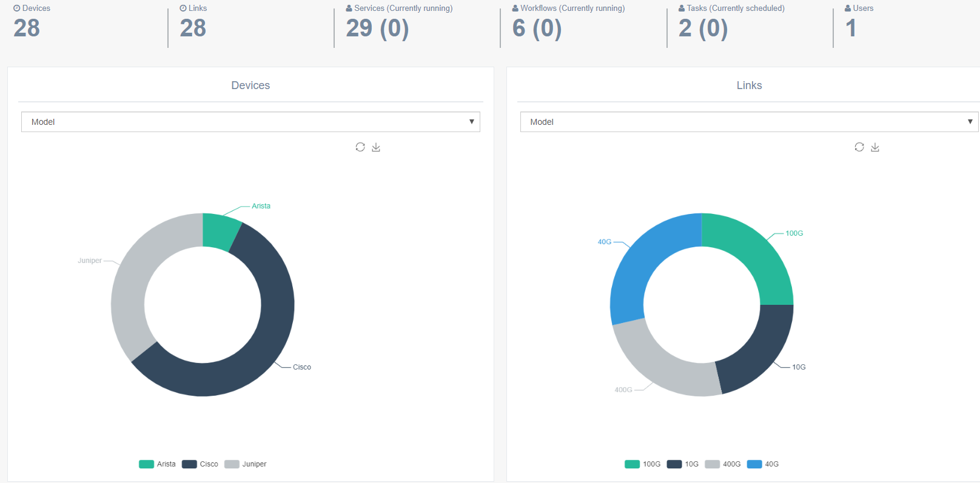Click the Arista slice callout label
The width and height of the screenshot is (980, 483).
click(261, 206)
